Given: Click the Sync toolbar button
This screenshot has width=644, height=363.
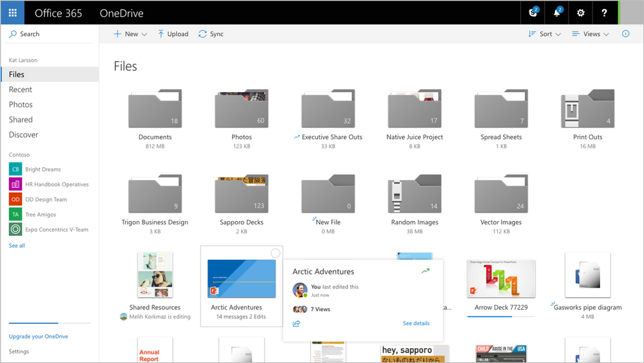Looking at the screenshot, I should [211, 34].
